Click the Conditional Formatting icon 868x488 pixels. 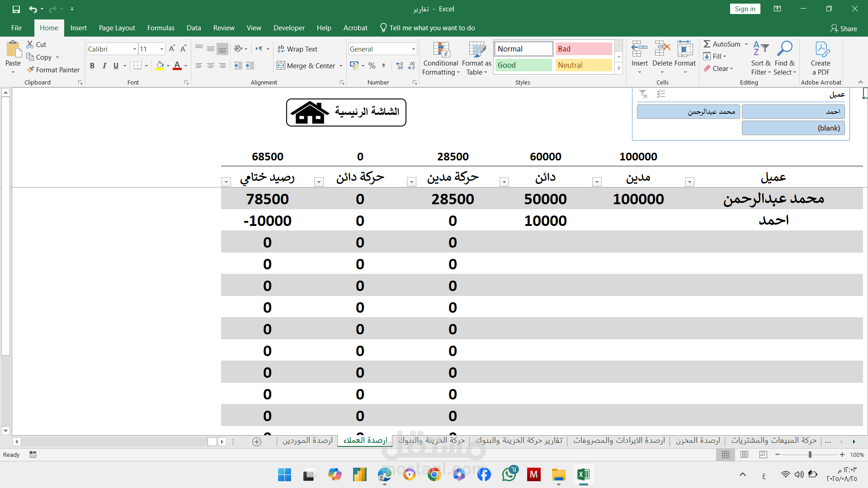[441, 51]
